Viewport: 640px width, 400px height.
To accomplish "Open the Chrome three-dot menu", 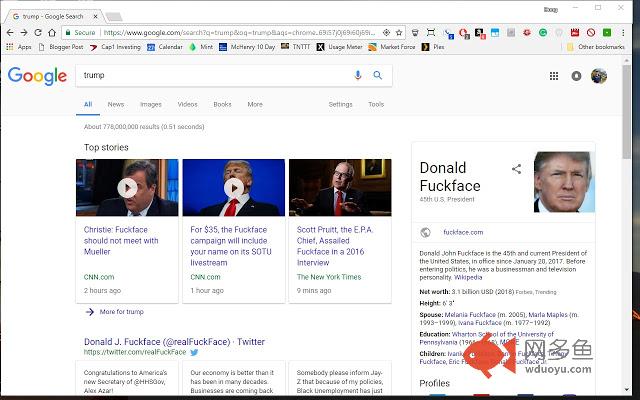I will click(623, 32).
